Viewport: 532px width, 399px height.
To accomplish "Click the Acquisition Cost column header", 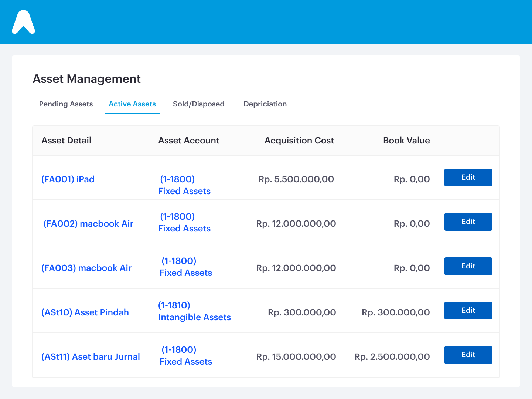I will pyautogui.click(x=299, y=141).
